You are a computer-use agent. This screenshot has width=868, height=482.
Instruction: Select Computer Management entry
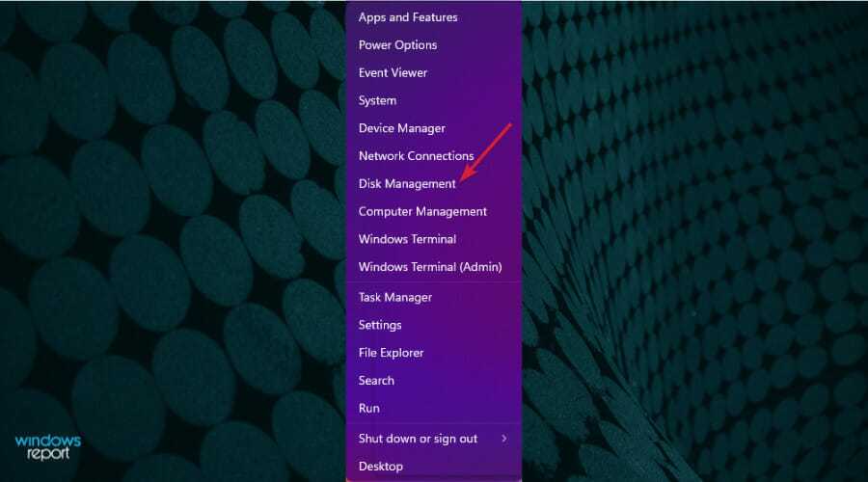(422, 211)
